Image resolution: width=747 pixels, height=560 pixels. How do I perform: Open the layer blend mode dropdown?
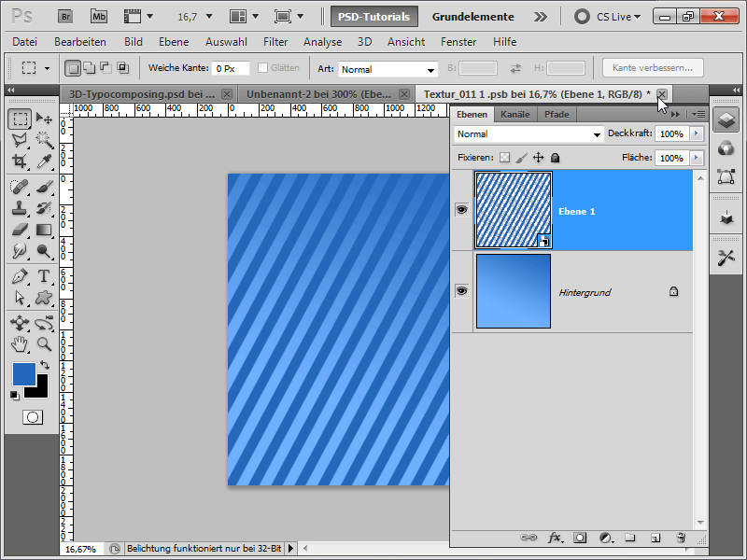click(529, 134)
